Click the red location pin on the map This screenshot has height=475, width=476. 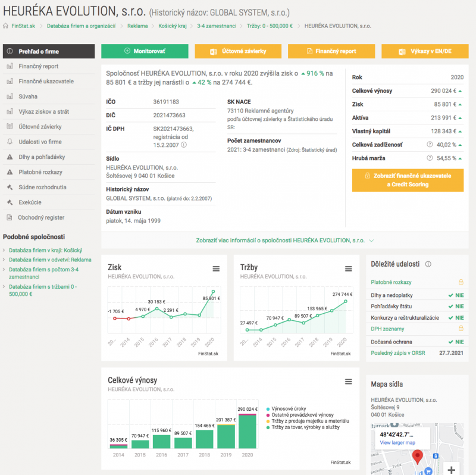pos(418,457)
